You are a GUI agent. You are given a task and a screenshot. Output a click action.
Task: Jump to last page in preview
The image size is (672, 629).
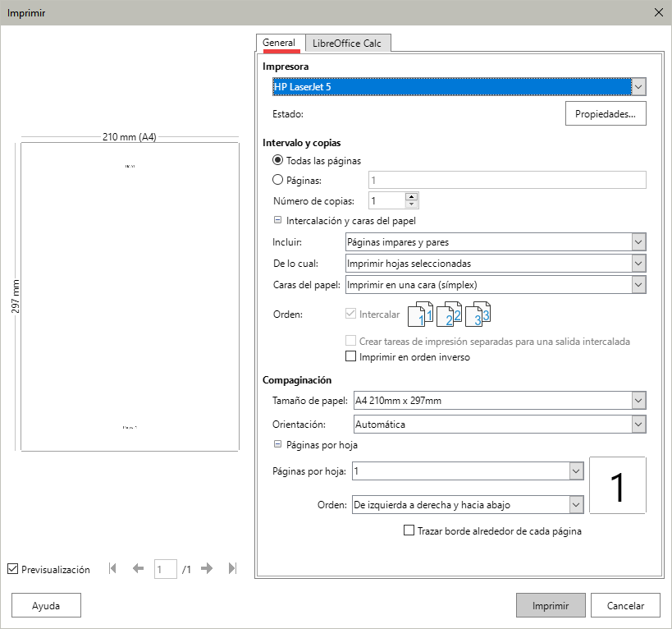pos(232,569)
